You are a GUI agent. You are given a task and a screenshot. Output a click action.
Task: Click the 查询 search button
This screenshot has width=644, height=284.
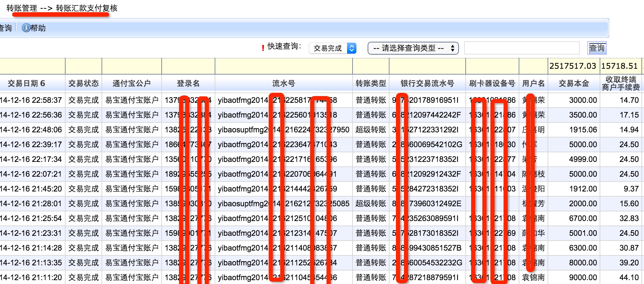pyautogui.click(x=597, y=48)
